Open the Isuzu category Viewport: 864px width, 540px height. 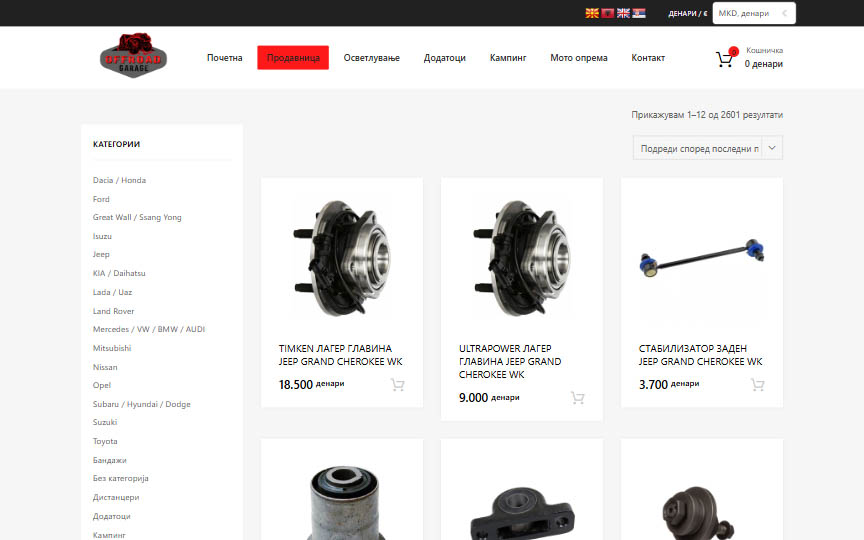point(102,236)
